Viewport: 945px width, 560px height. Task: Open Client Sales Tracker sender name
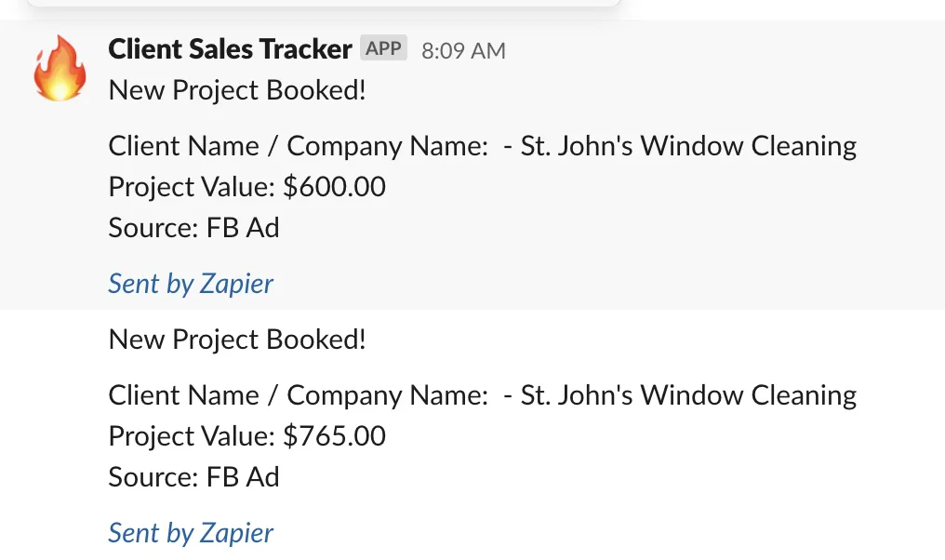click(x=231, y=49)
